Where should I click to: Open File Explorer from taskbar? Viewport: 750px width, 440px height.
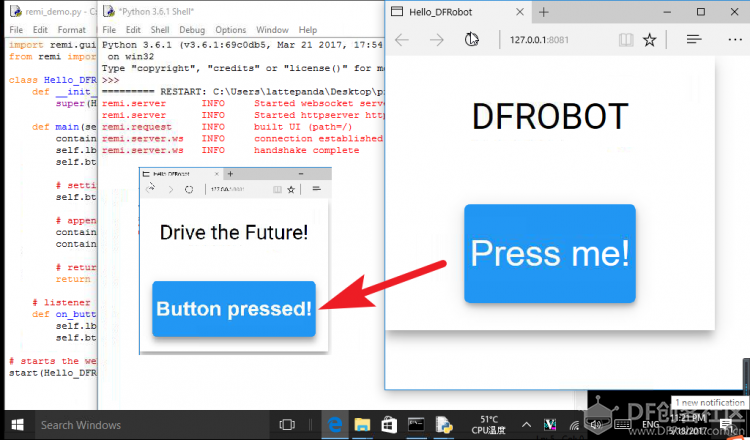click(362, 425)
